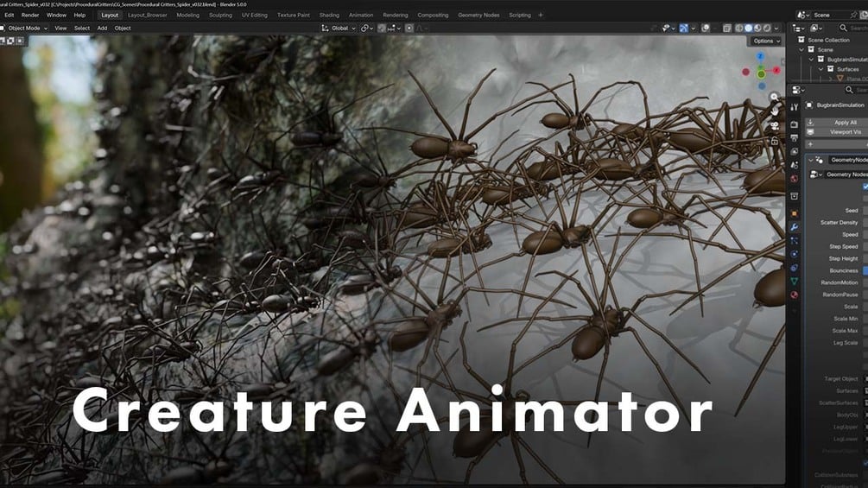Open viewport object visibility dropdown

(668, 28)
